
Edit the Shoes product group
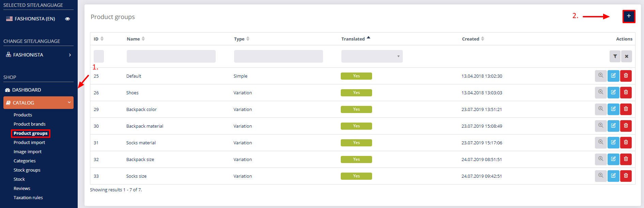point(613,92)
